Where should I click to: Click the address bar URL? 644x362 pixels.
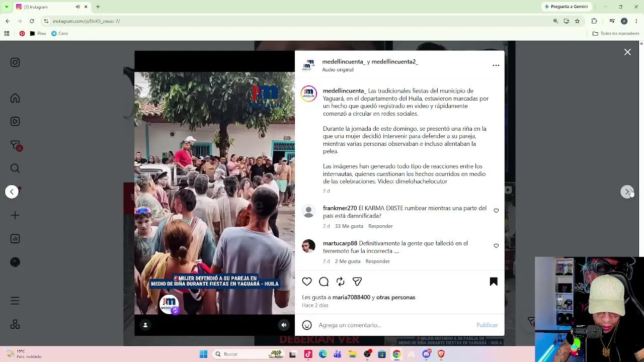click(x=86, y=21)
